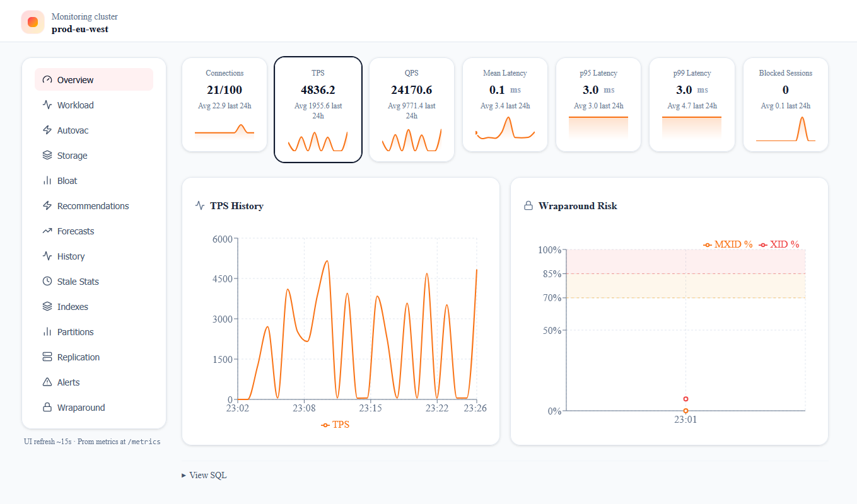Open the /metrics Prometheus link

coord(144,442)
